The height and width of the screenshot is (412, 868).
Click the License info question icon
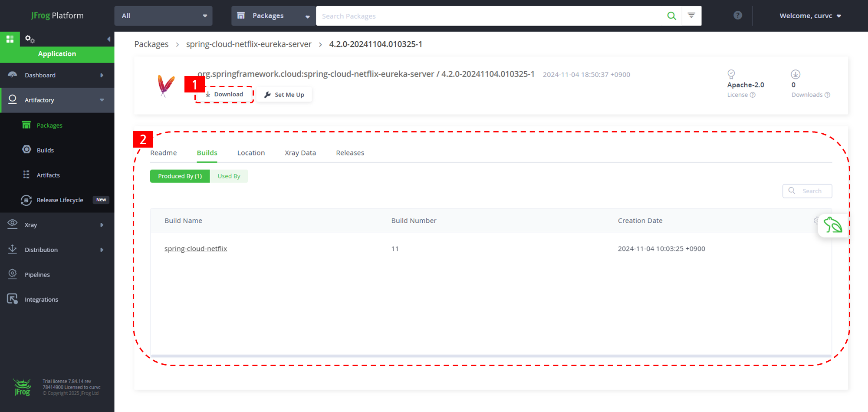pyautogui.click(x=753, y=95)
